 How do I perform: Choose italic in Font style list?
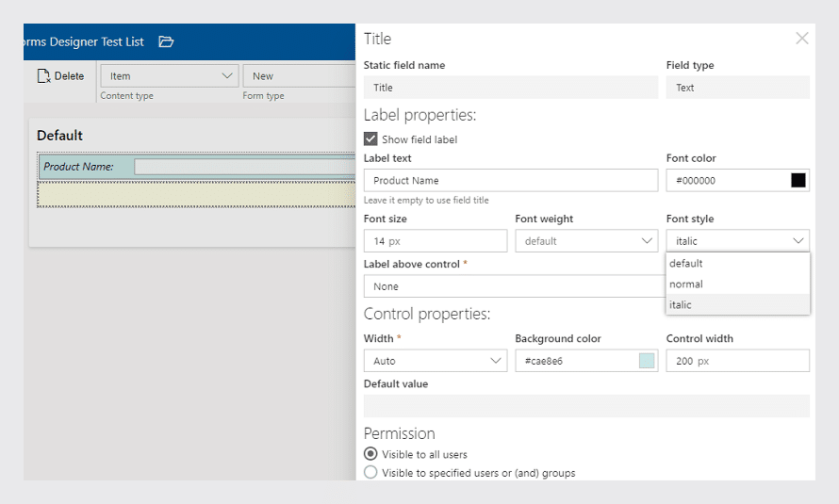(737, 304)
